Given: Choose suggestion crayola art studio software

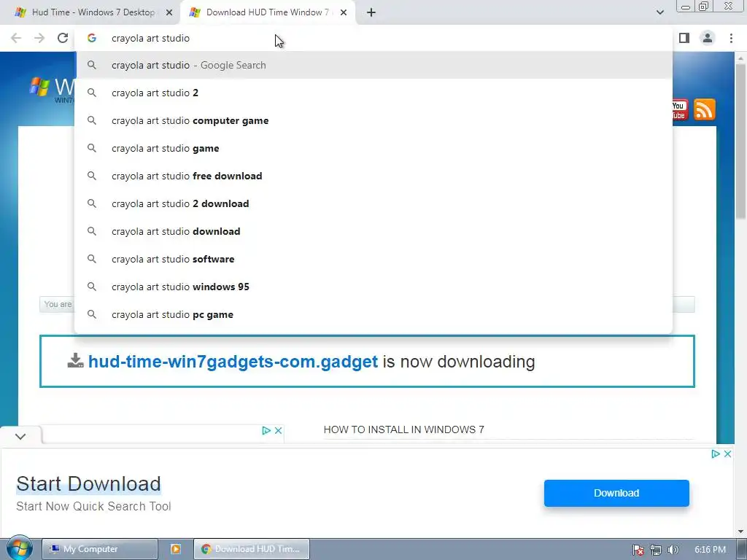Looking at the screenshot, I should tap(373, 259).
